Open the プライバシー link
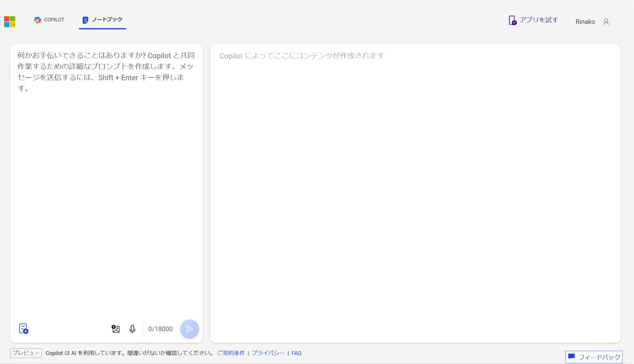Image resolution: width=634 pixels, height=364 pixels. pyautogui.click(x=267, y=353)
